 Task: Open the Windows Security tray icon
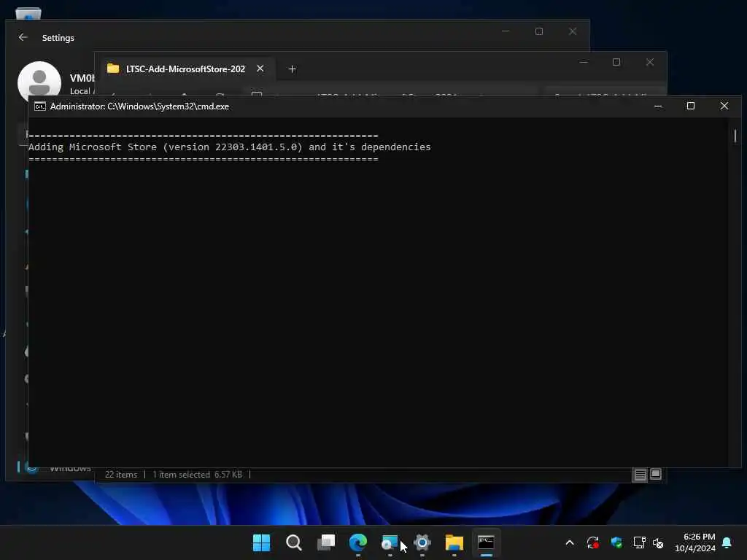point(616,542)
